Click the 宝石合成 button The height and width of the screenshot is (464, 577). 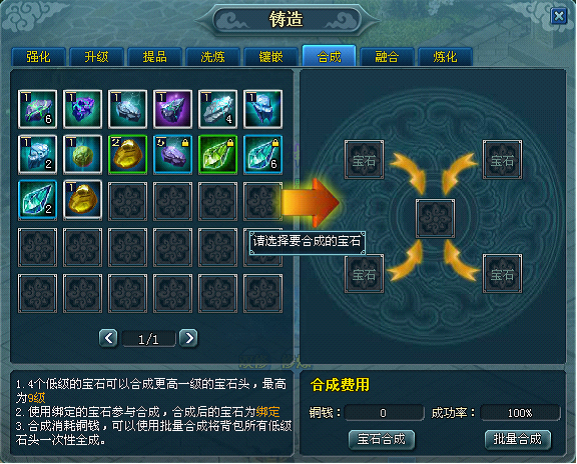click(x=382, y=439)
